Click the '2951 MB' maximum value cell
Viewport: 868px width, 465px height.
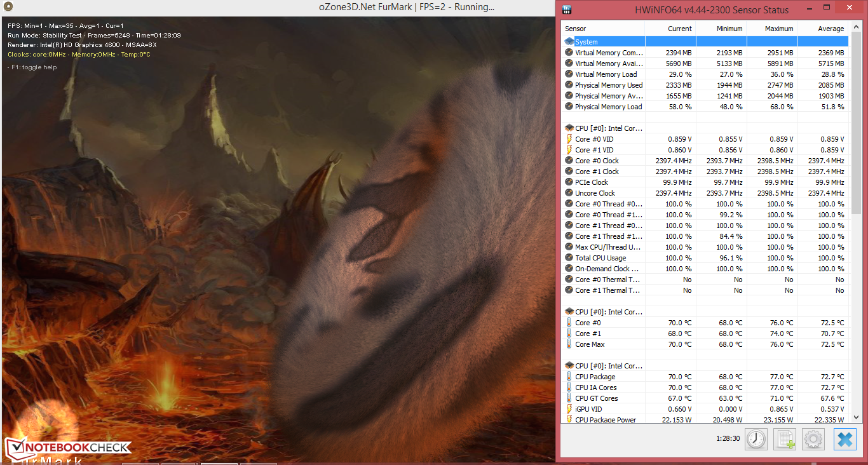click(780, 53)
